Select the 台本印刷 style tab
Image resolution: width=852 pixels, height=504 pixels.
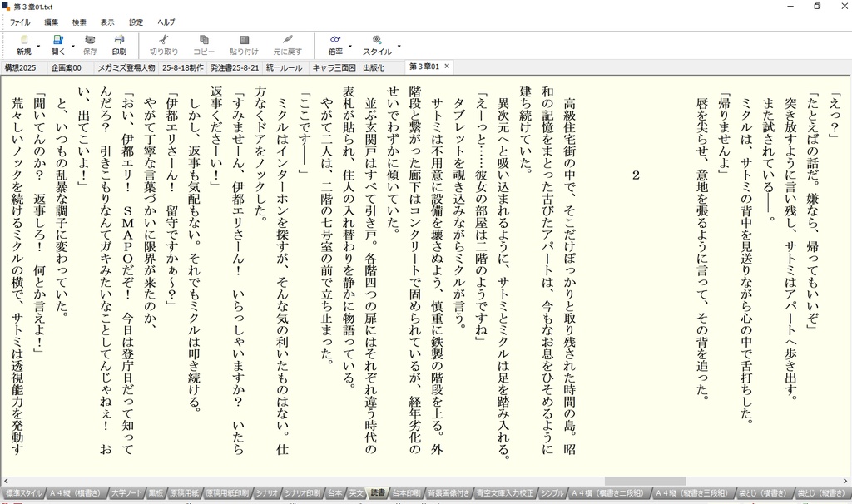406,493
